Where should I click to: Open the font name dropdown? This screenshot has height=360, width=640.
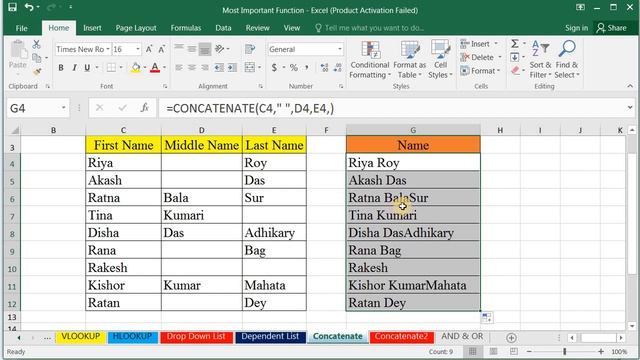pyautogui.click(x=108, y=49)
